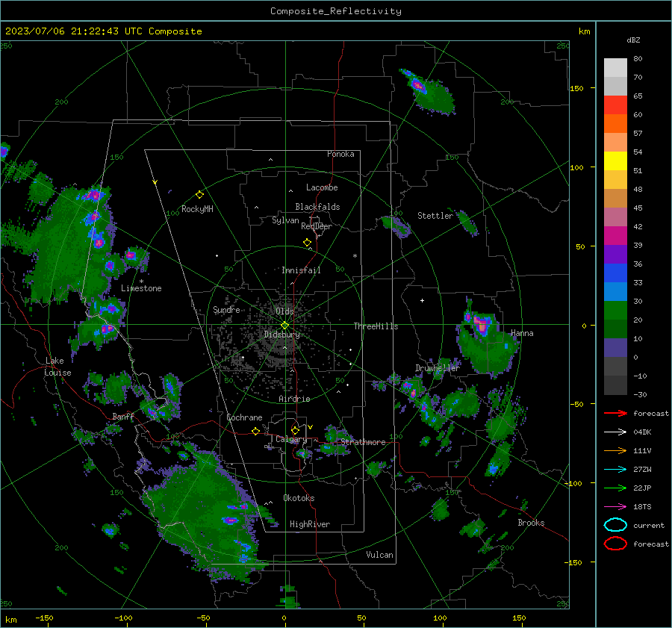The height and width of the screenshot is (628, 672).
Task: Click the Blackfalds town label
Action: [317, 207]
